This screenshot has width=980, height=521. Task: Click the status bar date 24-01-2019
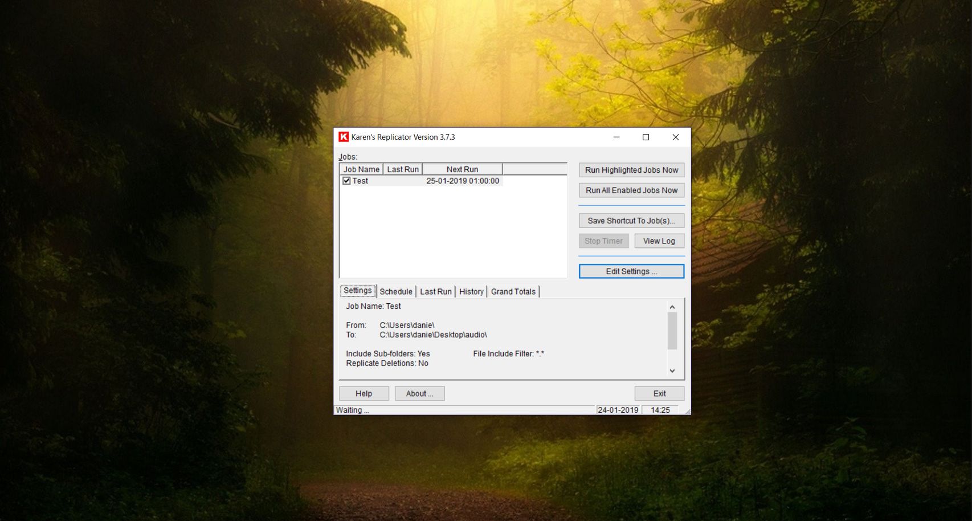pos(618,410)
